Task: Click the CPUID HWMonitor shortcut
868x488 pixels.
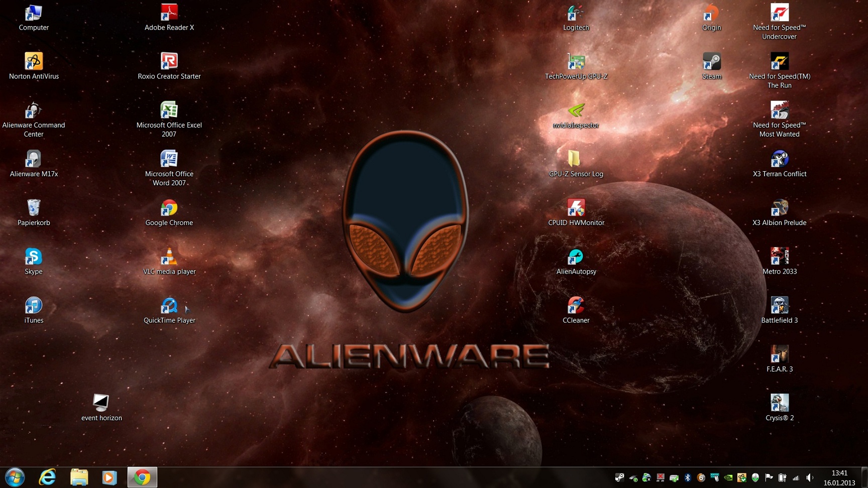Action: pos(576,212)
